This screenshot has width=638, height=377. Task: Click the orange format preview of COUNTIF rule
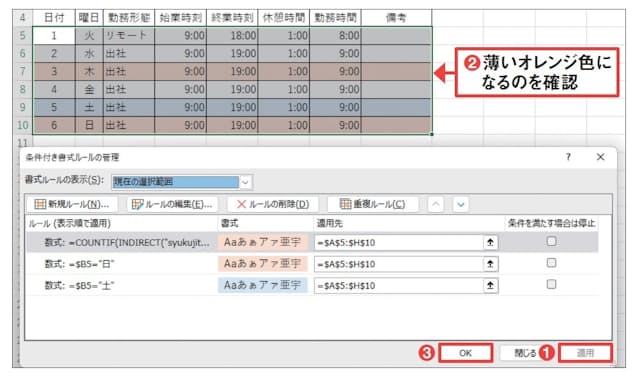click(262, 242)
